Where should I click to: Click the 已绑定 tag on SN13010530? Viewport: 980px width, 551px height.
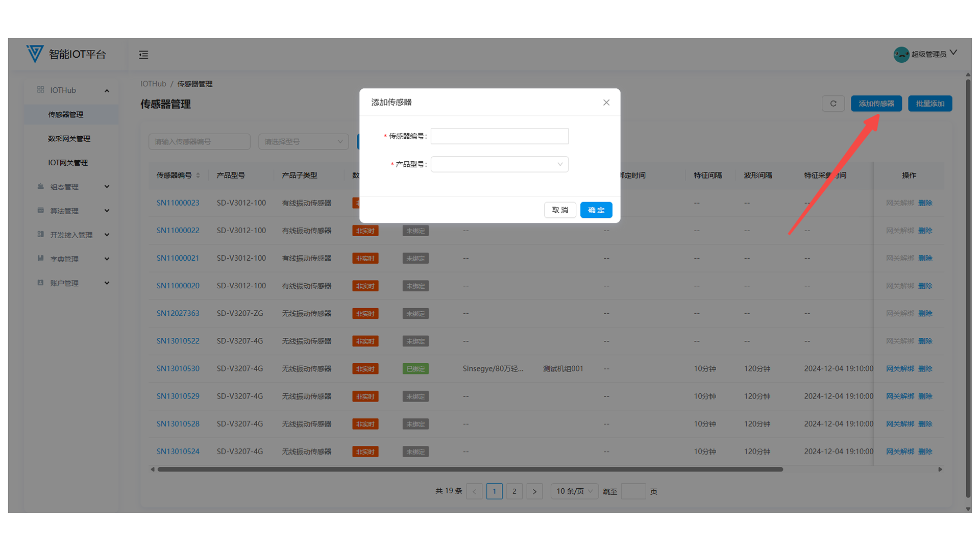pos(415,369)
